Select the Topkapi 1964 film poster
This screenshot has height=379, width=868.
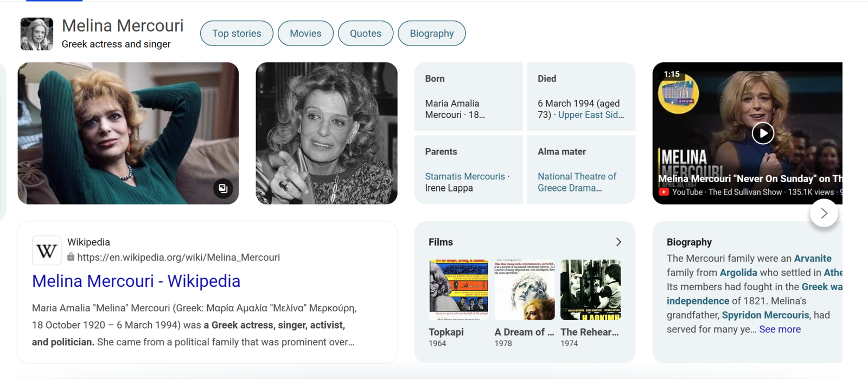(459, 289)
